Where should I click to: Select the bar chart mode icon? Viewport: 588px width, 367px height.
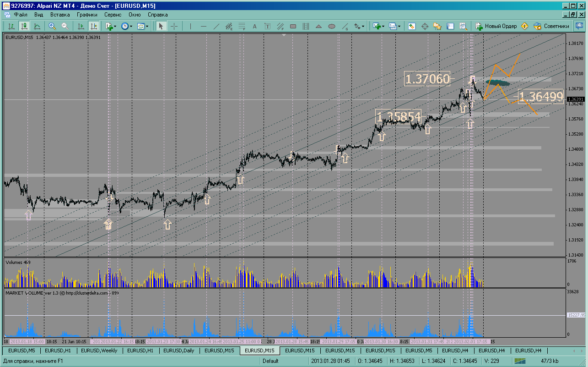(11, 26)
